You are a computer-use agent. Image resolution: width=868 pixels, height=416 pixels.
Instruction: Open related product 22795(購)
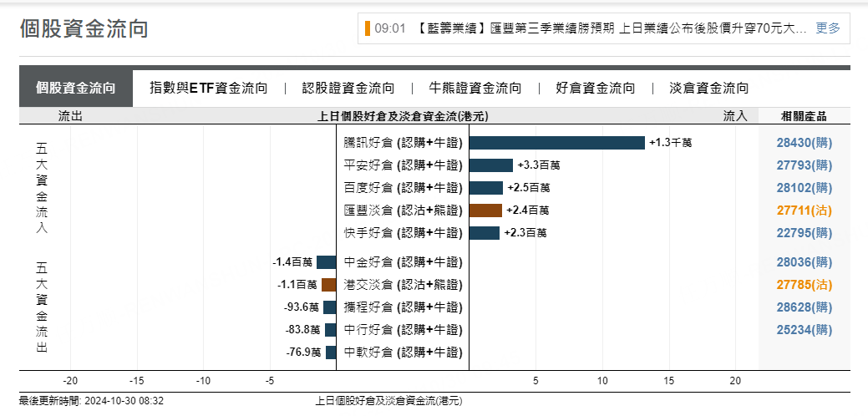(x=805, y=233)
